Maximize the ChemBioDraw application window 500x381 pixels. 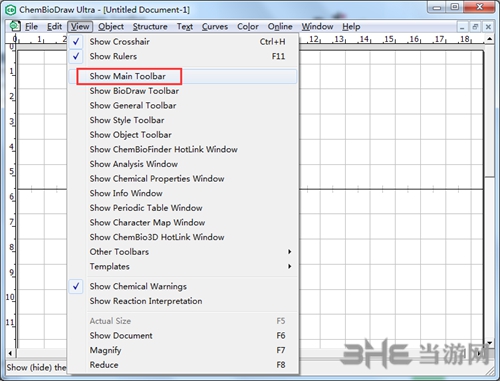(455, 7)
